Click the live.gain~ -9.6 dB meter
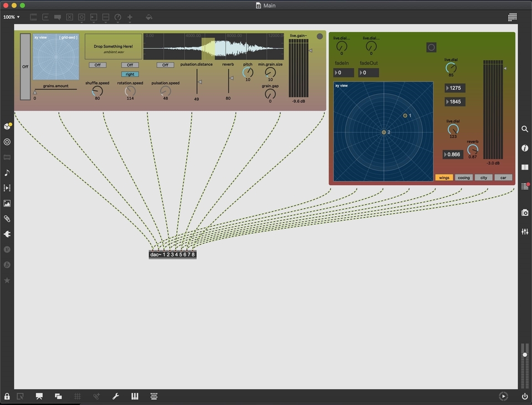 pyautogui.click(x=299, y=68)
